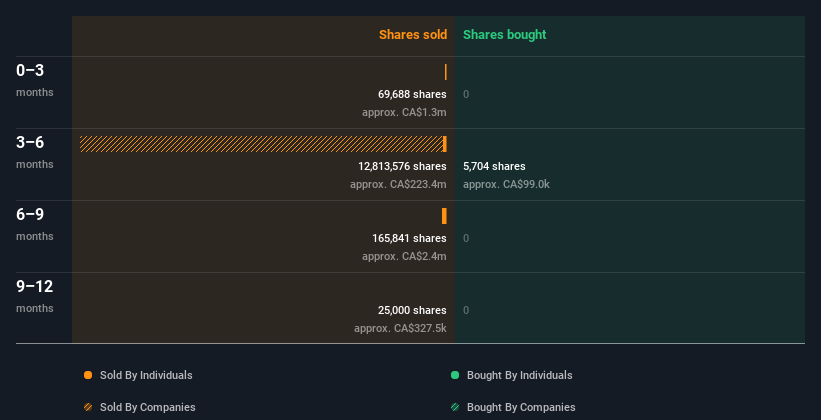Select the '5,704 shares' bought value

pos(494,166)
